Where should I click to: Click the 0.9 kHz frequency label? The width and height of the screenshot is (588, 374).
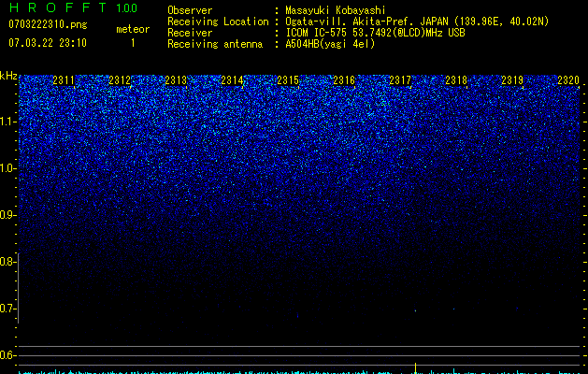click(7, 215)
